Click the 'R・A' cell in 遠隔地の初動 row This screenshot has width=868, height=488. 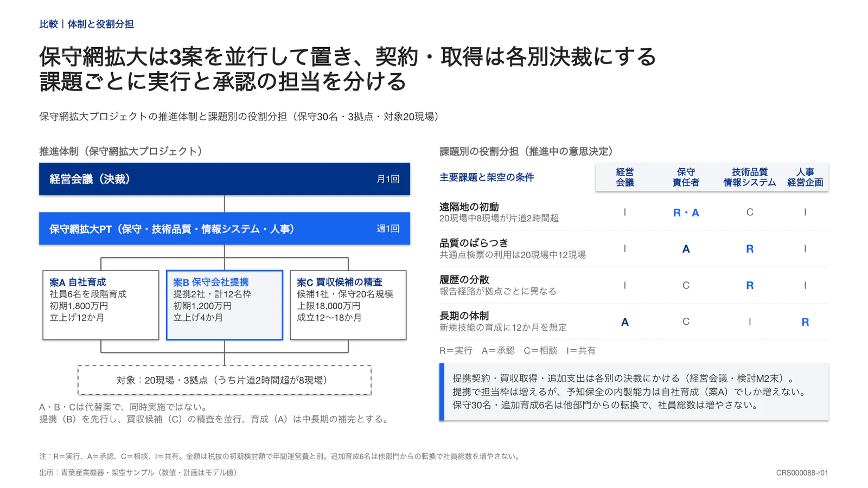coord(686,213)
